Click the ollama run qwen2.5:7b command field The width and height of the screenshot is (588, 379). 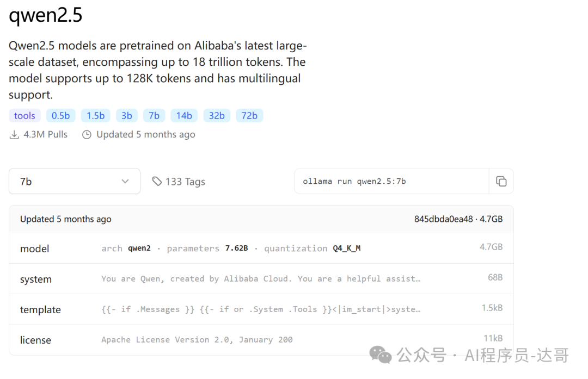tap(391, 181)
